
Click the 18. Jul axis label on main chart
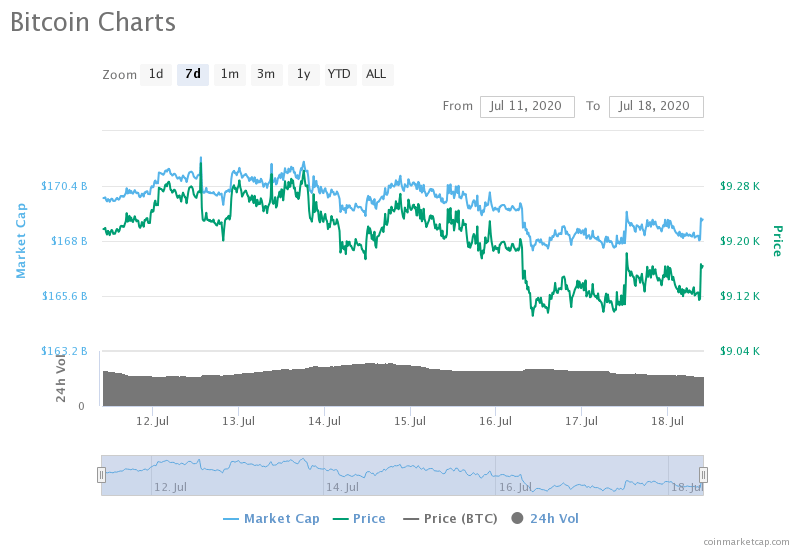point(667,421)
